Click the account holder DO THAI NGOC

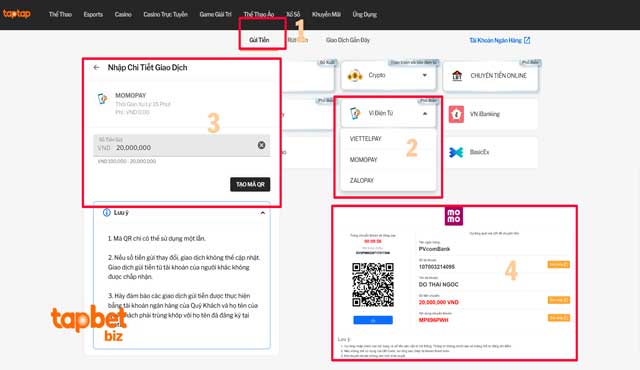tap(438, 284)
